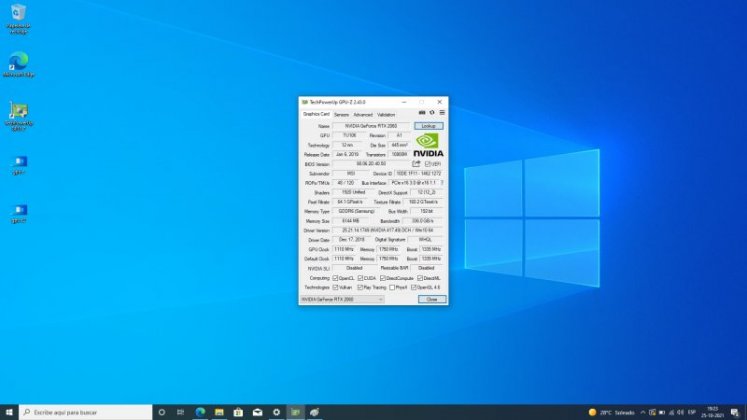The image size is (747, 420).
Task: Click the Device ID field value
Action: point(419,173)
